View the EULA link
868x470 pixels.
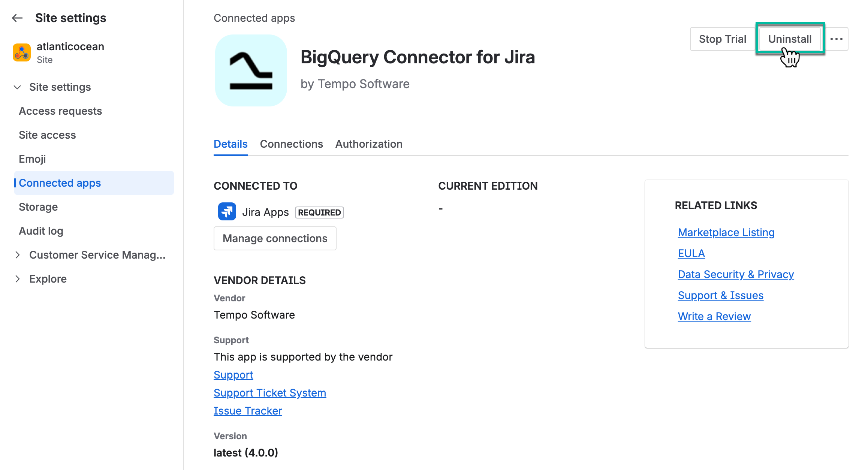pos(691,253)
